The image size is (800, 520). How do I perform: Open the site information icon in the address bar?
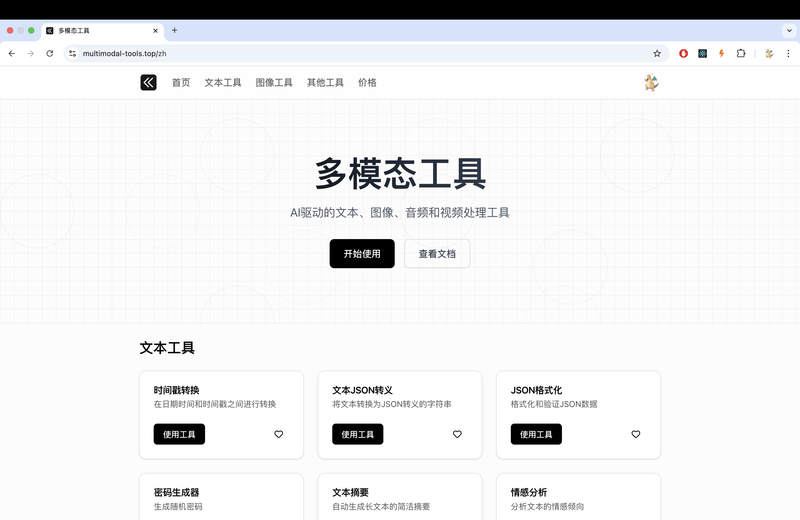pos(72,53)
